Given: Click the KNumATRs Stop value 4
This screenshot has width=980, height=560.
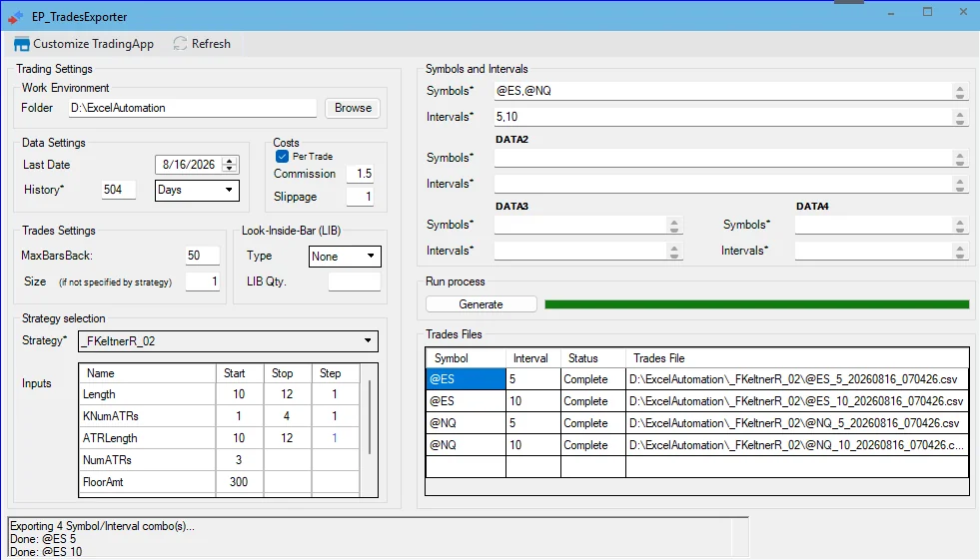Looking at the screenshot, I should click(x=287, y=416).
